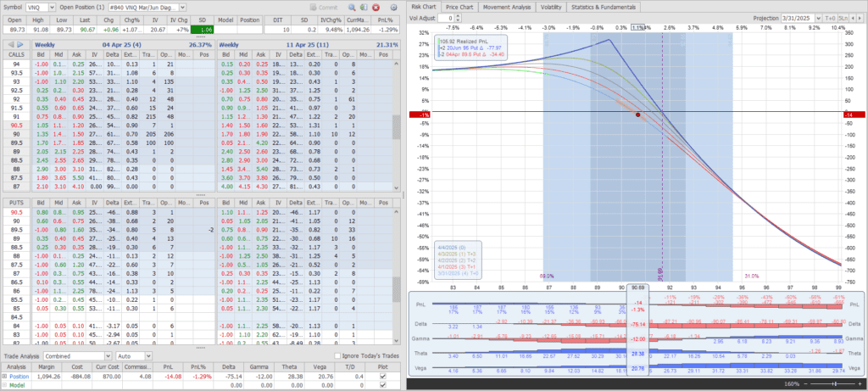This screenshot has width=868, height=391.
Task: Select the 94 strike in calls
Action: [17, 64]
